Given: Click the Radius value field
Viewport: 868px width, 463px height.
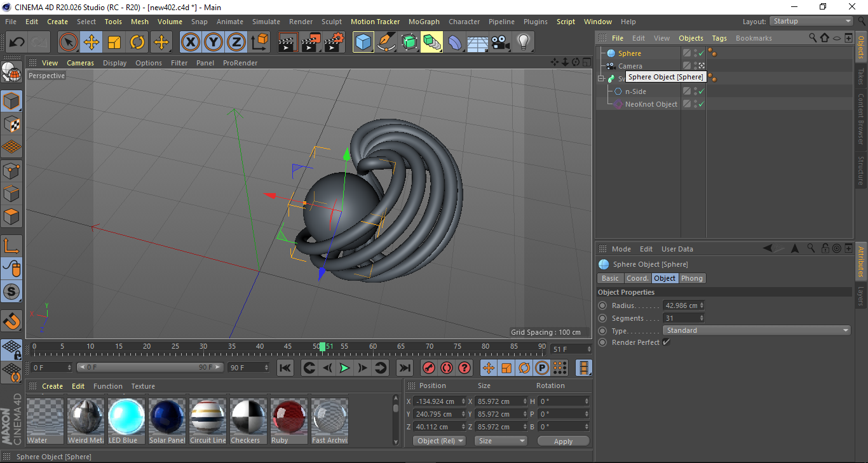Looking at the screenshot, I should coord(681,305).
